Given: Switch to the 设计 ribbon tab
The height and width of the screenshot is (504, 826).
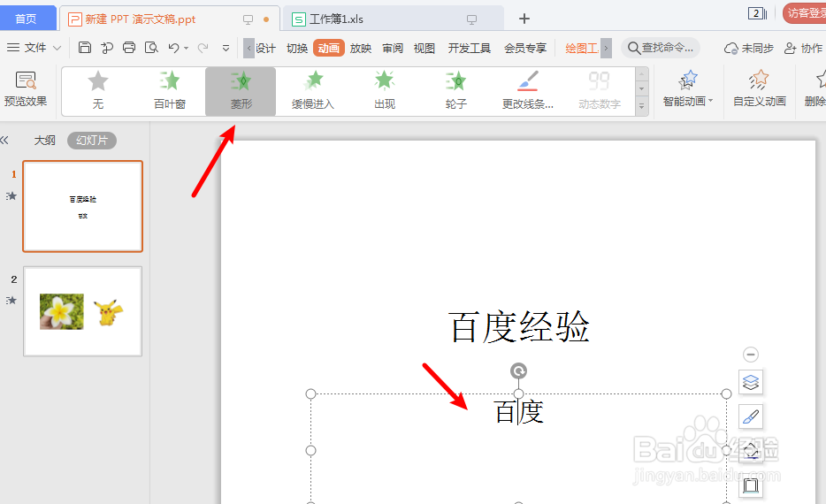Looking at the screenshot, I should click(266, 48).
